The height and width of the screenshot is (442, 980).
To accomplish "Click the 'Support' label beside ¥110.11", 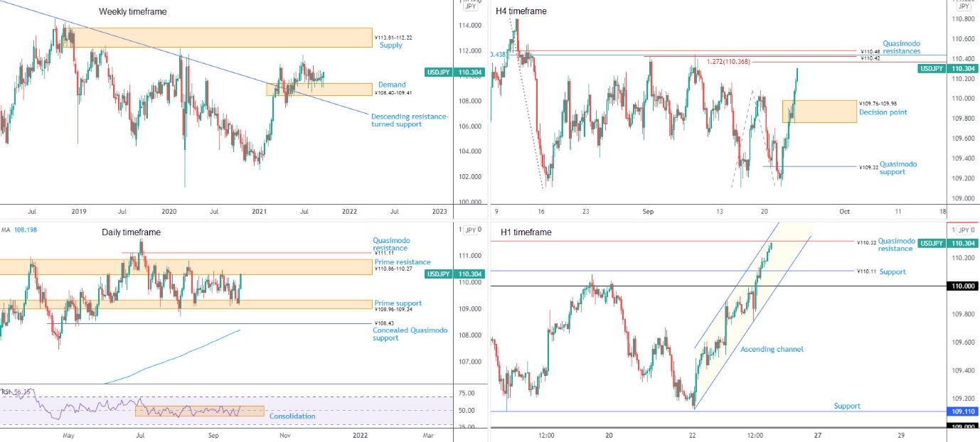I will tap(893, 272).
